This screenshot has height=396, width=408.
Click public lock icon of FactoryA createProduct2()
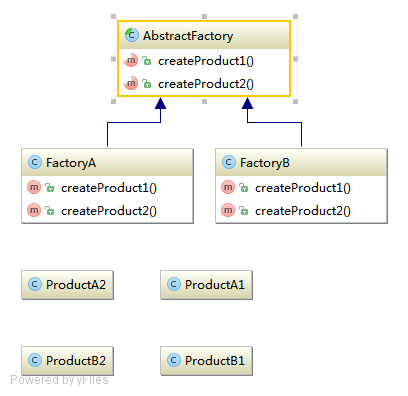pyautogui.click(x=50, y=210)
